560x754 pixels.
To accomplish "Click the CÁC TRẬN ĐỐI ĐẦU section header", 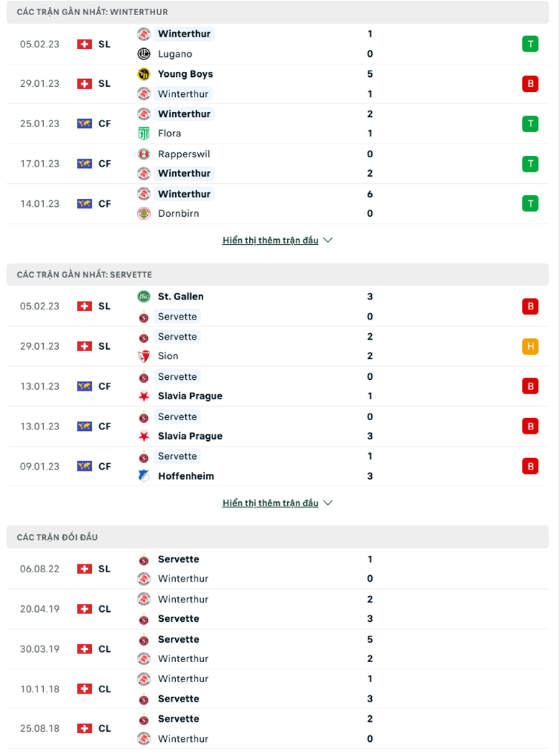I will (57, 536).
